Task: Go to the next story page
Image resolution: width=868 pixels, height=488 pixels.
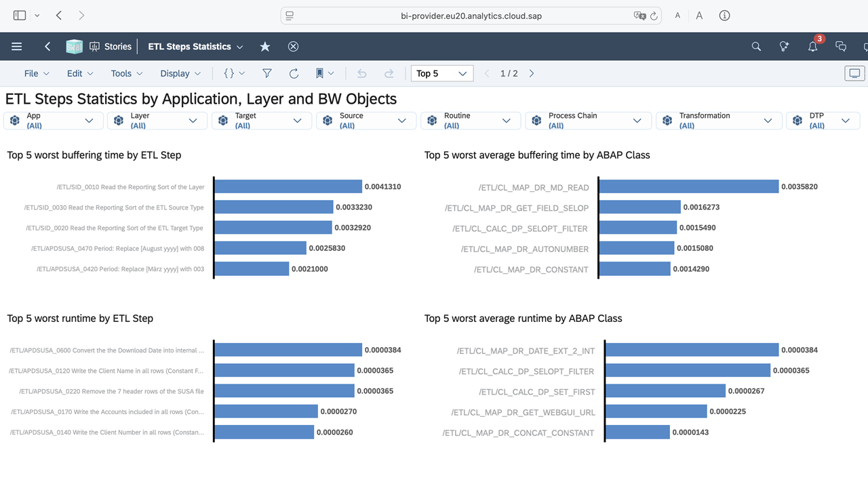Action: pos(532,73)
